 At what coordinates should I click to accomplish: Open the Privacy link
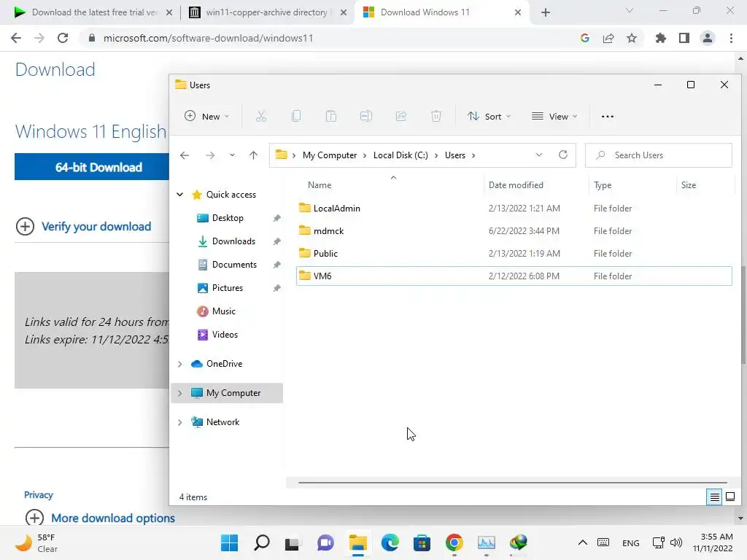click(x=39, y=495)
